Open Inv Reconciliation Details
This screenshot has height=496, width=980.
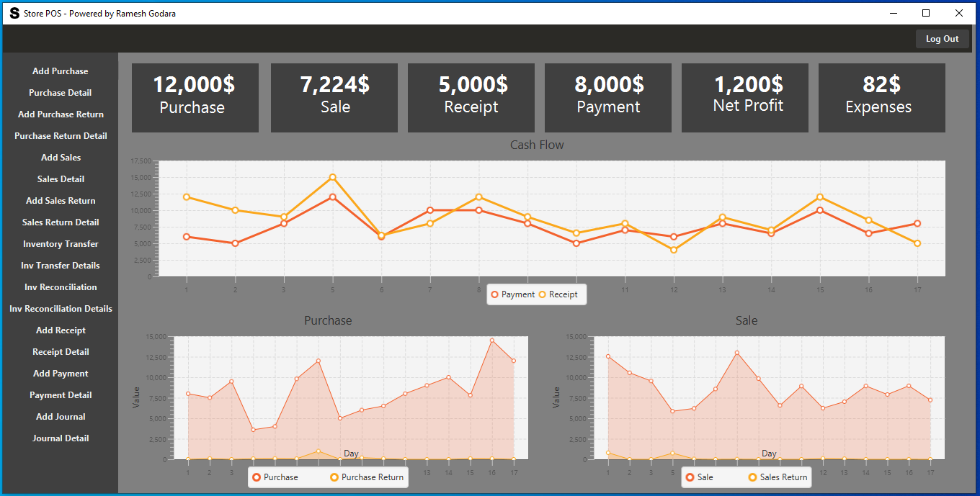point(61,309)
